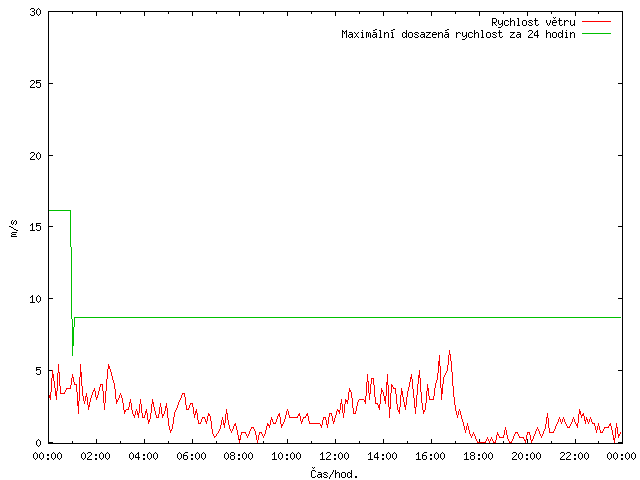Click the y-axis value 20
Screen dimensions: 640x480
pyautogui.click(x=36, y=156)
